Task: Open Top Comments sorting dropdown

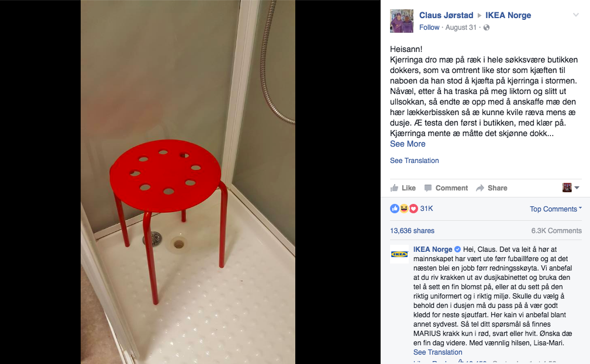Action: [x=556, y=209]
